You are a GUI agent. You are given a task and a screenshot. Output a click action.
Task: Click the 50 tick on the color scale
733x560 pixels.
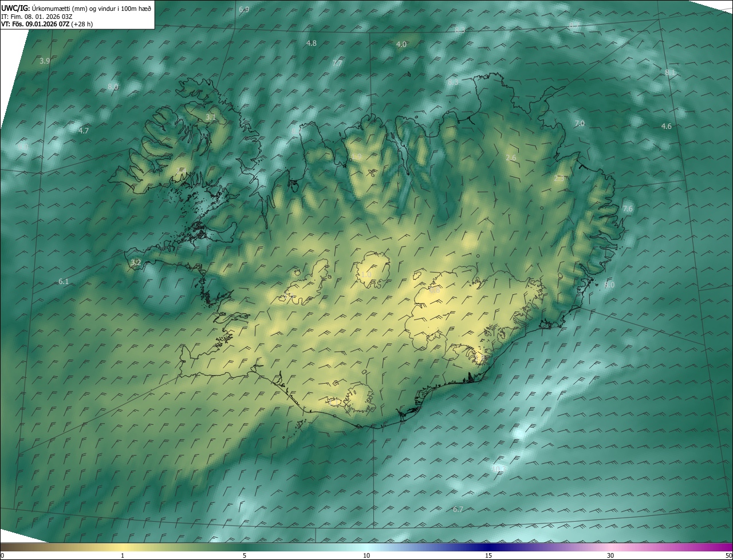(x=728, y=555)
